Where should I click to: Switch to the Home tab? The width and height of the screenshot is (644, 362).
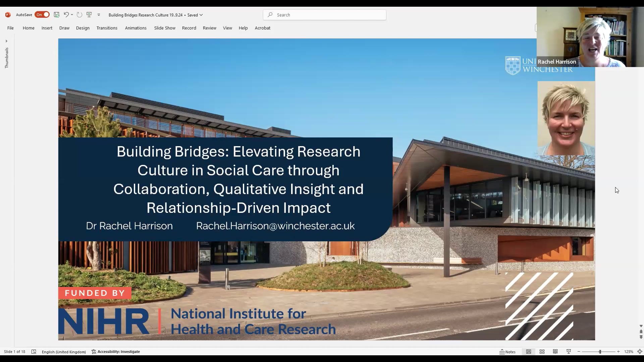coord(29,28)
